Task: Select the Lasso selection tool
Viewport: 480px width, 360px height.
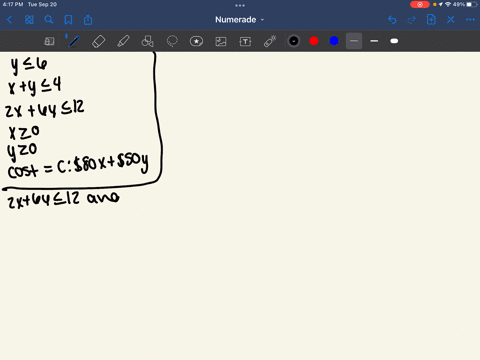Action: pos(172,41)
